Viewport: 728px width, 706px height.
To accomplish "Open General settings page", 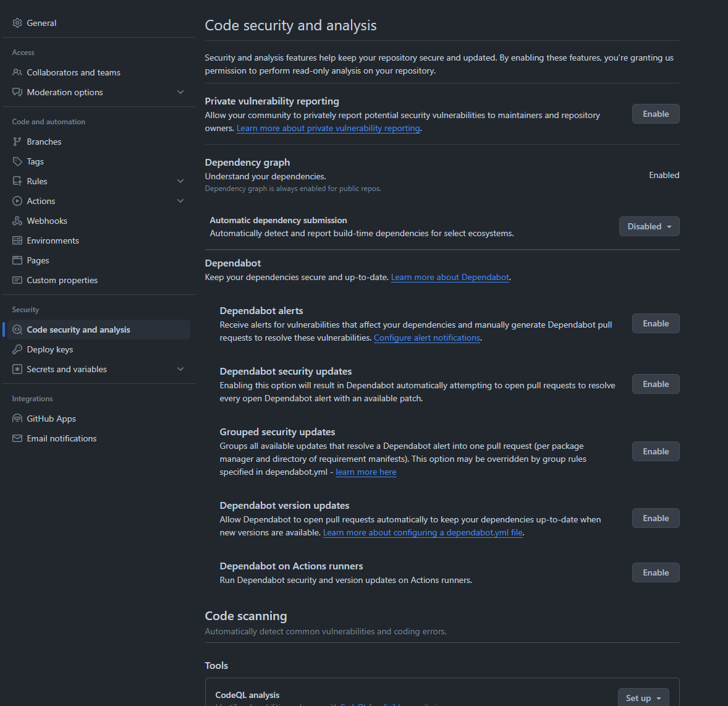I will (98, 23).
